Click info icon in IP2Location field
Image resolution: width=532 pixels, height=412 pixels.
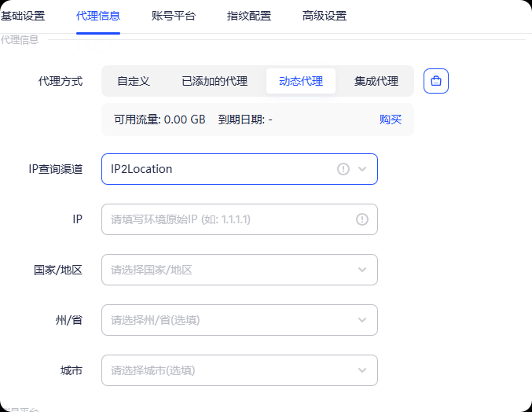coord(343,169)
